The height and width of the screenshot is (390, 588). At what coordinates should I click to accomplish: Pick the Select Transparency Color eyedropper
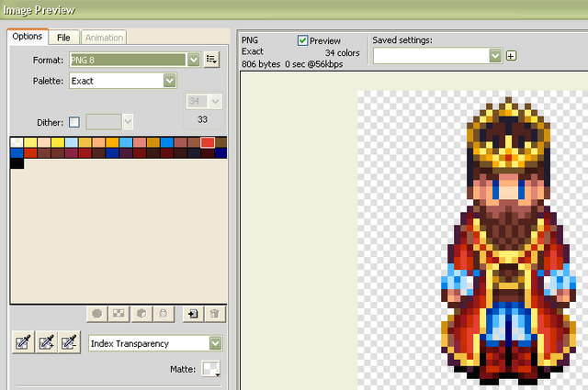[23, 342]
